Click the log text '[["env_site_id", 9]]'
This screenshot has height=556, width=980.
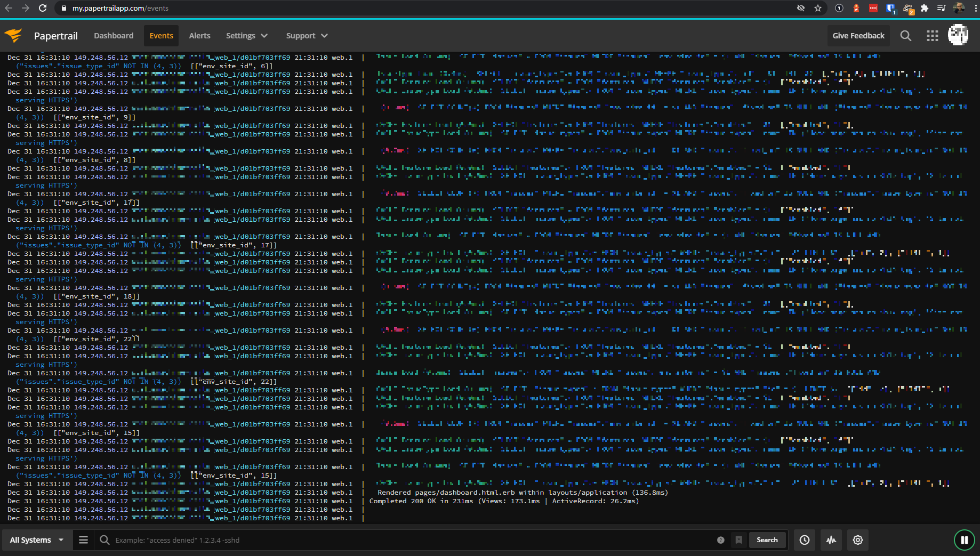coord(95,117)
